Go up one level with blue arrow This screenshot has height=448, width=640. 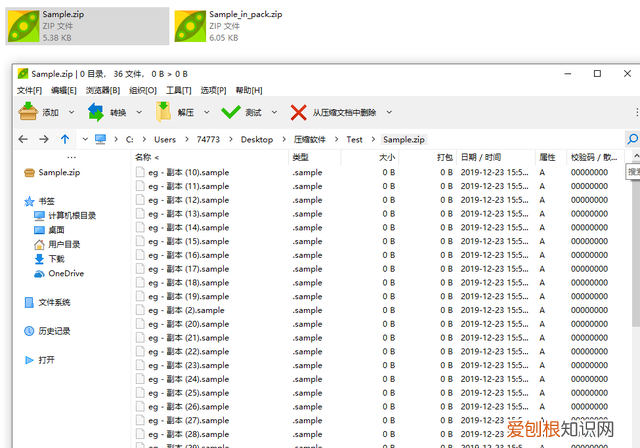coord(65,139)
